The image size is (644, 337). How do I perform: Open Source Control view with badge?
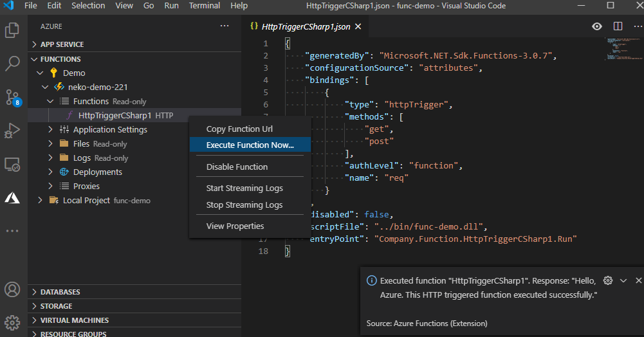[12, 98]
